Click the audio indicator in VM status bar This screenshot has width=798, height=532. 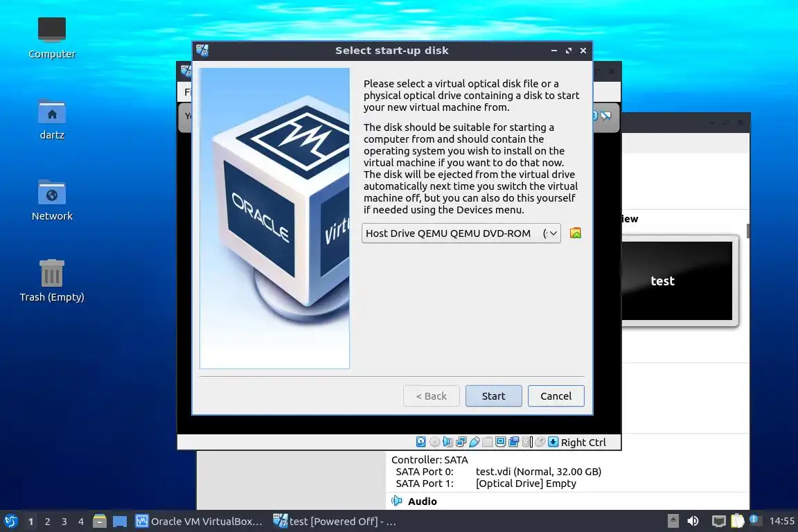(448, 442)
